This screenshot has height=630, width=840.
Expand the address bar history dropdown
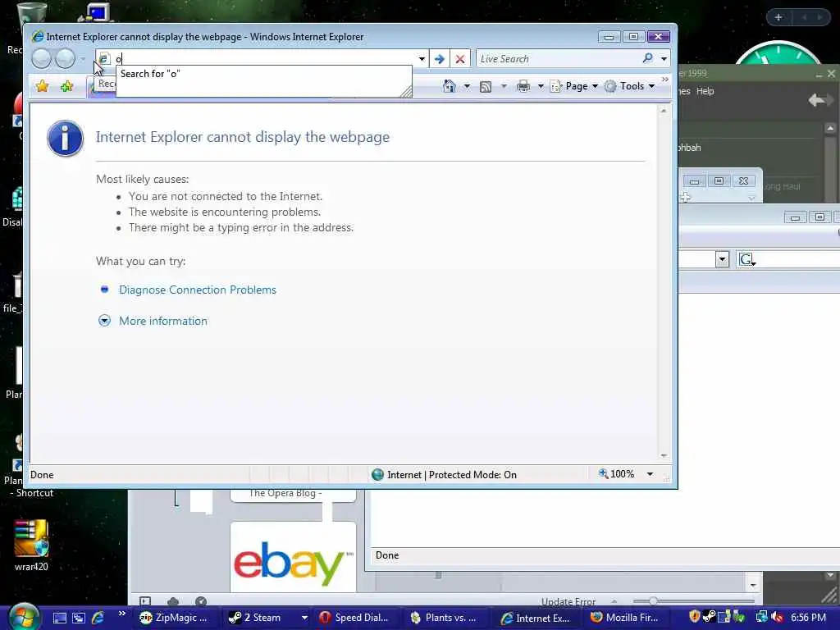pyautogui.click(x=422, y=59)
